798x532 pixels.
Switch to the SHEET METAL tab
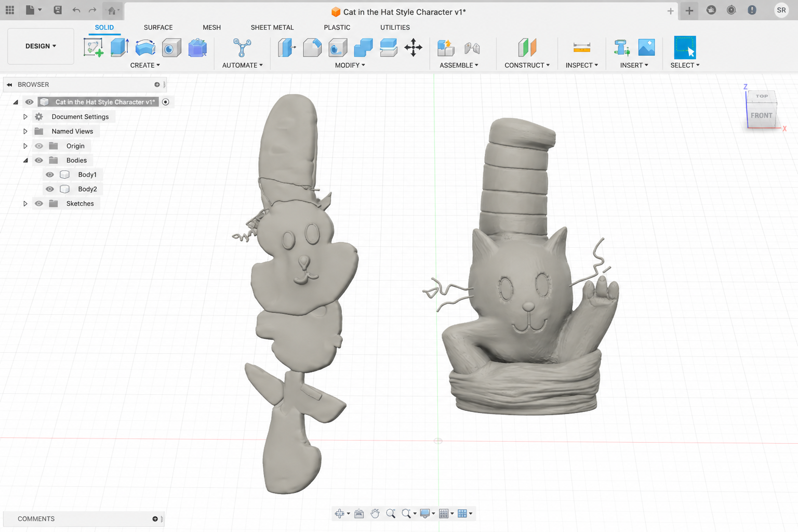272,28
